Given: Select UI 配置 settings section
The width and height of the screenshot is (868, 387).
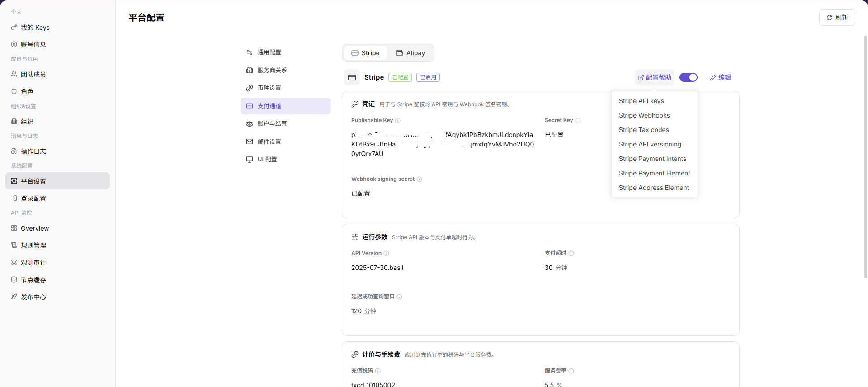Looking at the screenshot, I should (286, 159).
